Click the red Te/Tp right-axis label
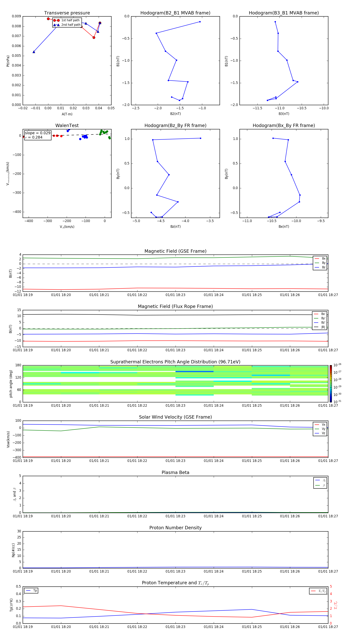Viewport: 351px width, 644px height. 336,605
